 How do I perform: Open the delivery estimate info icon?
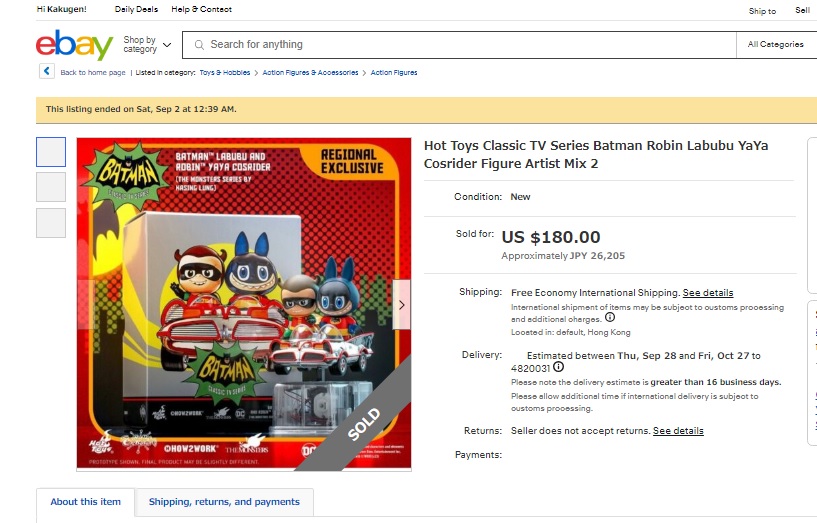click(x=558, y=367)
